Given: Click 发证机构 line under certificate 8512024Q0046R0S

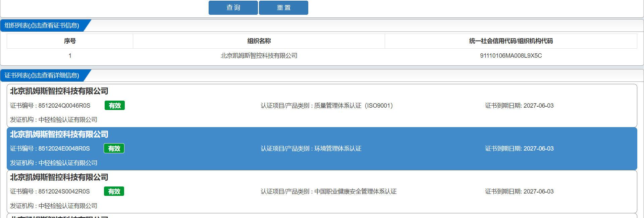Looking at the screenshot, I should coord(54,120).
